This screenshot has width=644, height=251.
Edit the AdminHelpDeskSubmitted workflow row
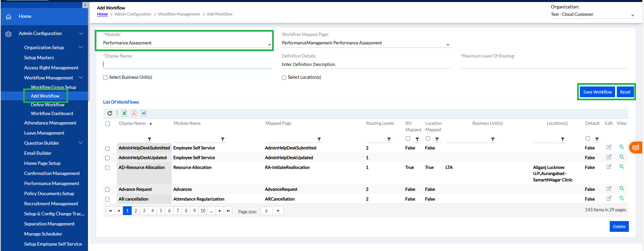pos(609,147)
